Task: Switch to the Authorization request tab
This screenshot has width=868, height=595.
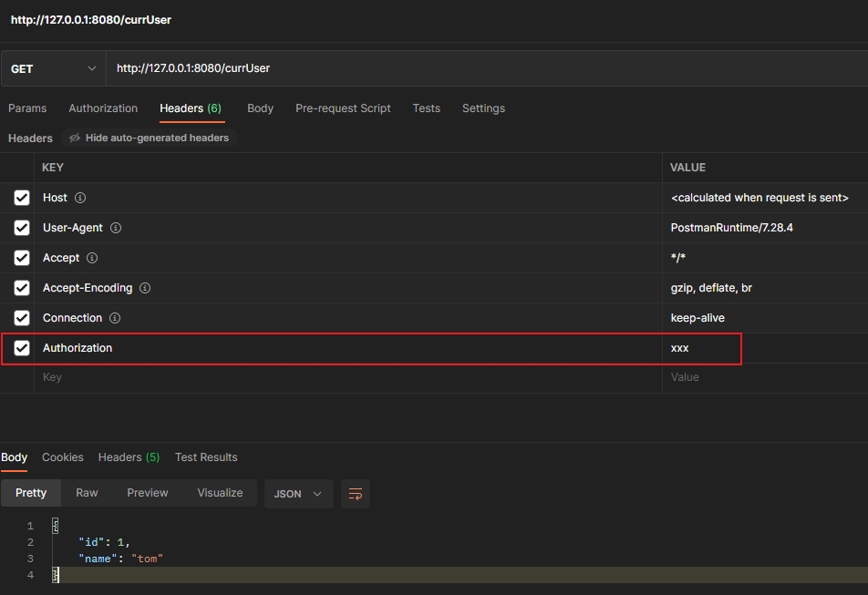Action: pos(103,108)
